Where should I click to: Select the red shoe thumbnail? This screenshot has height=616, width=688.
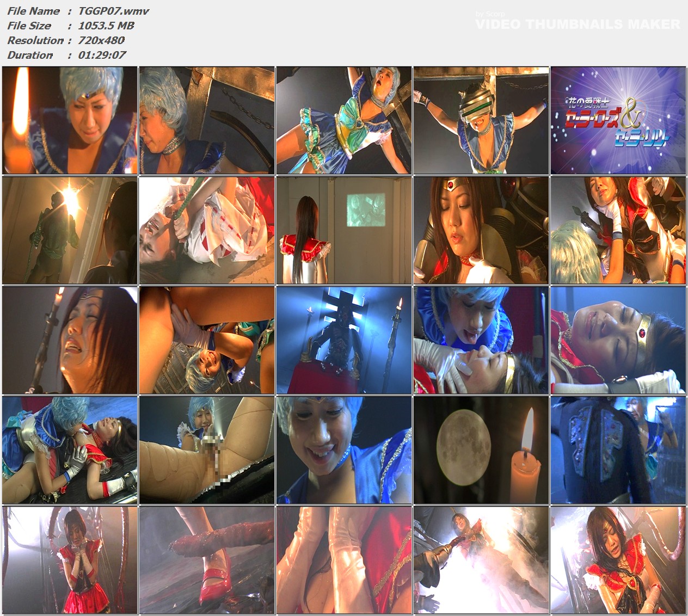207,560
